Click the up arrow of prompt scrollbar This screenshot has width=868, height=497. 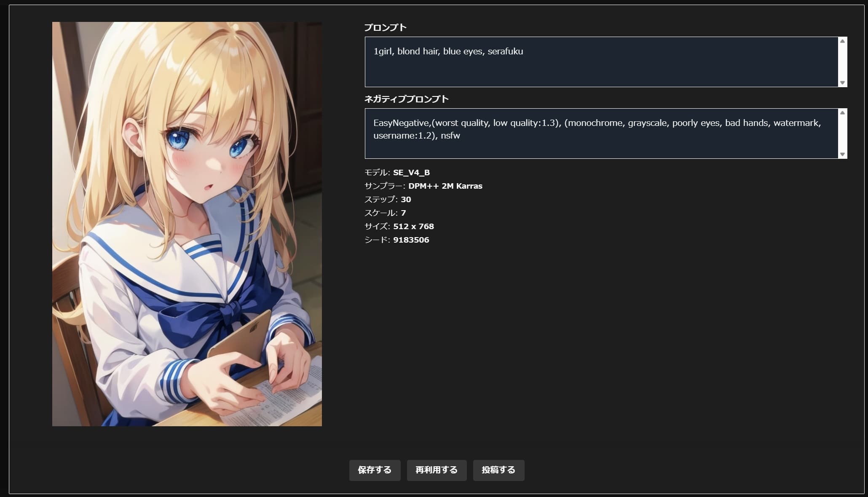coord(842,41)
